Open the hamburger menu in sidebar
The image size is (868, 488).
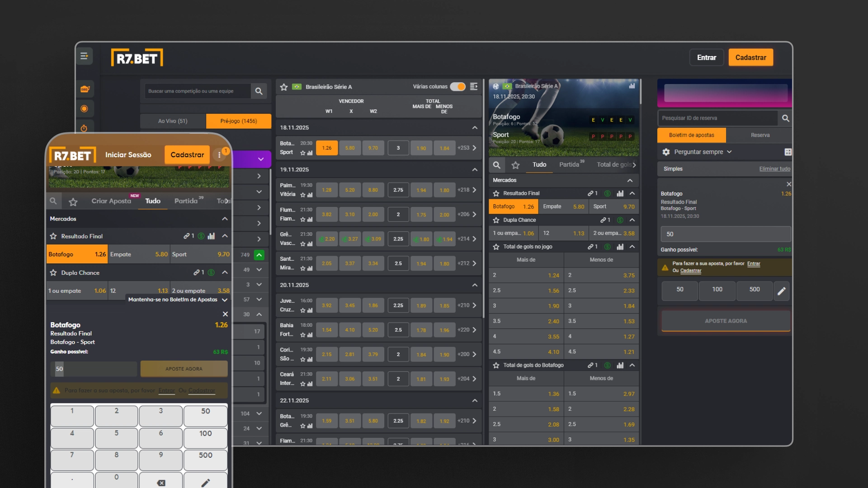pyautogui.click(x=84, y=56)
